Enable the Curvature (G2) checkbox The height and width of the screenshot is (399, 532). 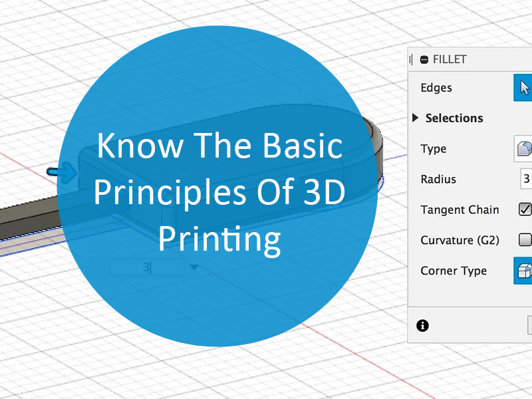point(525,240)
